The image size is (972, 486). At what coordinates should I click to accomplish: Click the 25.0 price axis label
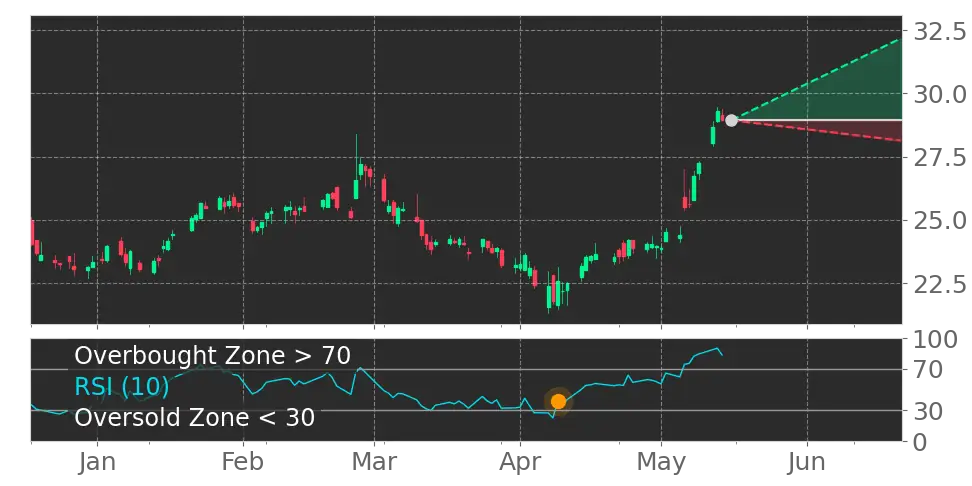click(x=940, y=221)
